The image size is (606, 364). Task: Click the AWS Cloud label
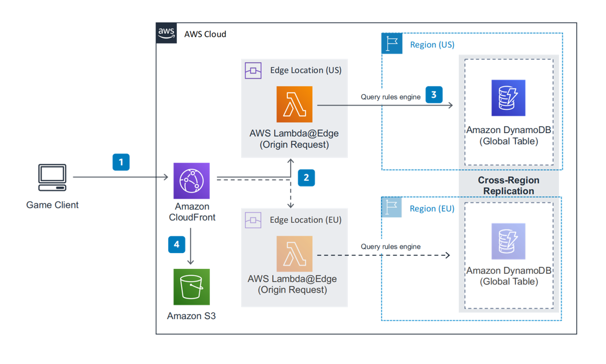pyautogui.click(x=205, y=34)
